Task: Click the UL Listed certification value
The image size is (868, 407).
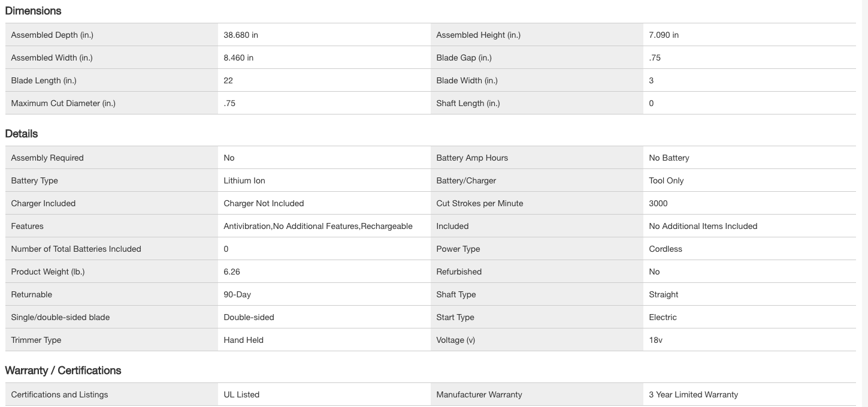Action: coord(241,394)
